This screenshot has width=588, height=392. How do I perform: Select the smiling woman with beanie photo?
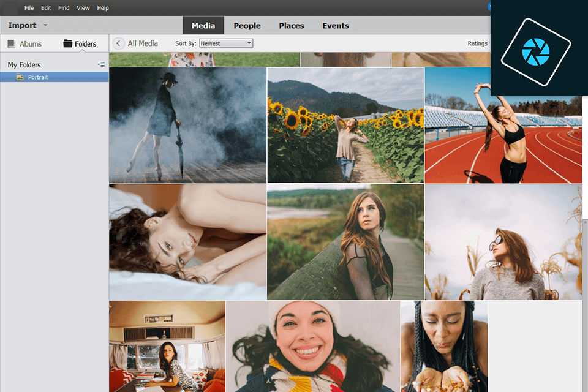[x=313, y=346]
